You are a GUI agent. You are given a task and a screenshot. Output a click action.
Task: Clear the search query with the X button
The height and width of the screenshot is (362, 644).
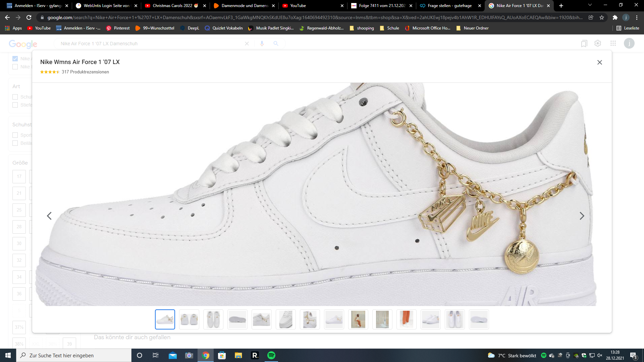(247, 43)
